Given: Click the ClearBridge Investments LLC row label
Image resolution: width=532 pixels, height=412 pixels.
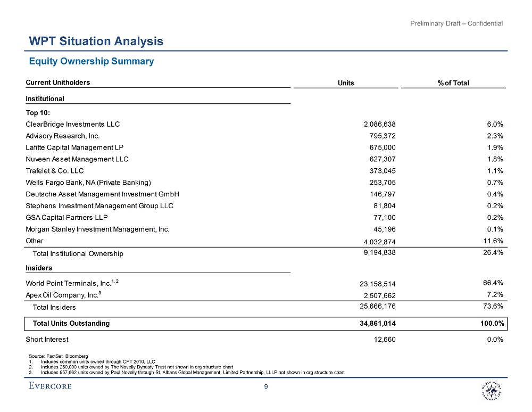Looking at the screenshot, I should click(73, 125).
